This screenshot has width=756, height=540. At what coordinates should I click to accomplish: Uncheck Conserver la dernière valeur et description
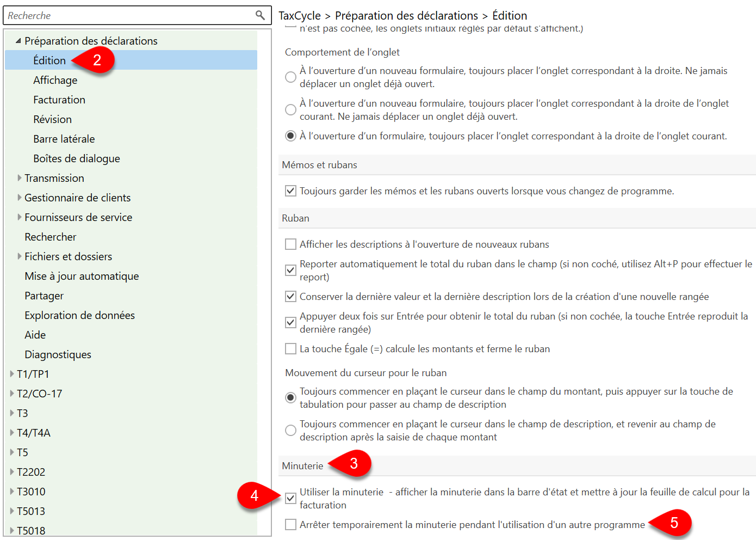(x=291, y=297)
